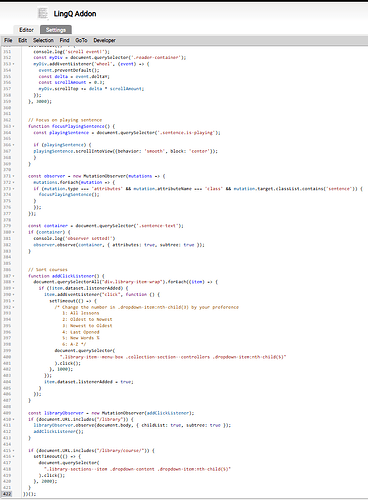Fold the if block at line 366
Viewport: 368px width, 500px height.
[x=14, y=145]
